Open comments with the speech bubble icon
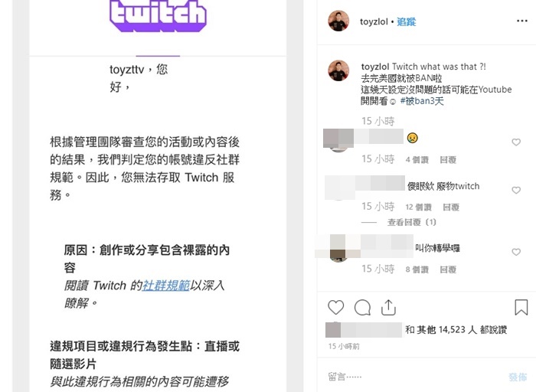The height and width of the screenshot is (392, 536). point(362,307)
